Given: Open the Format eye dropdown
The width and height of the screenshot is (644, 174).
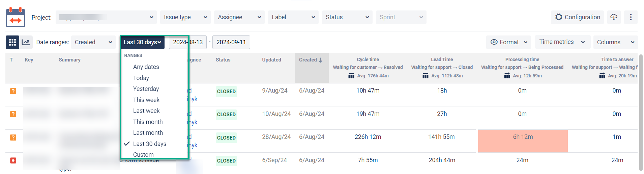Looking at the screenshot, I should coord(508,42).
